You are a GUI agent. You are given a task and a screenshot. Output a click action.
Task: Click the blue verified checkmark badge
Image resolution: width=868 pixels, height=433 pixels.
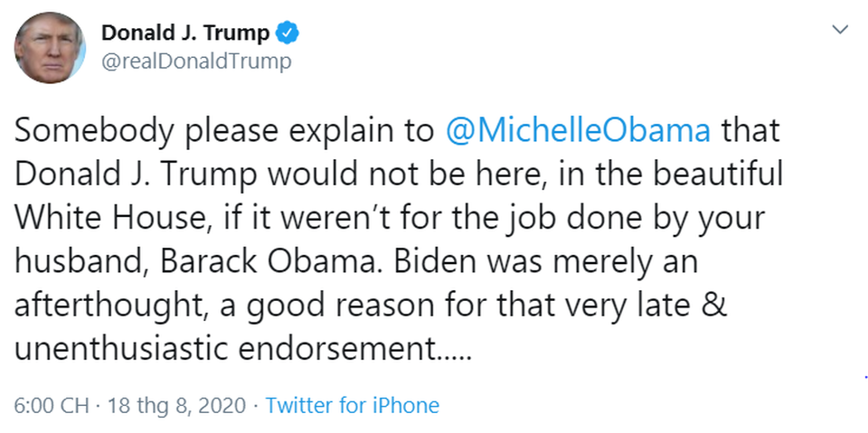pyautogui.click(x=288, y=34)
